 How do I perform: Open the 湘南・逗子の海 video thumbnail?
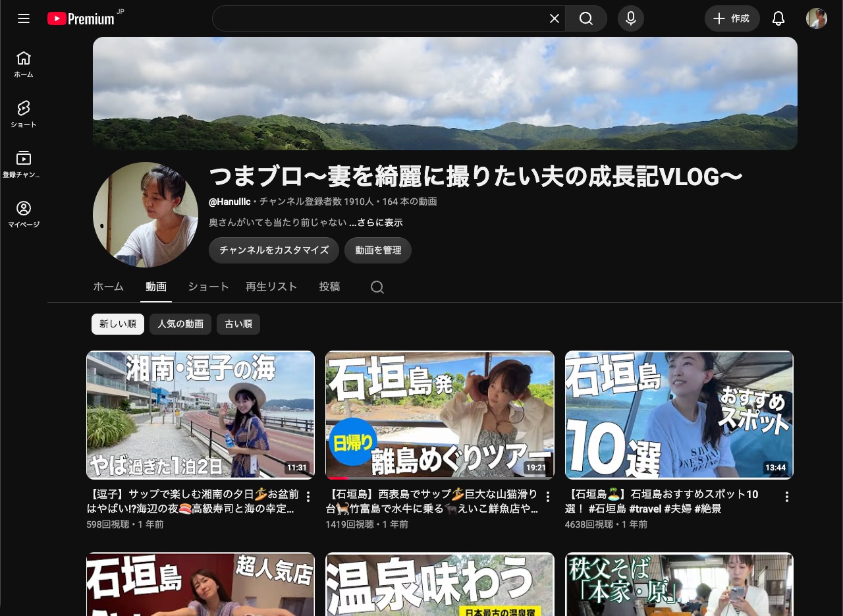pos(201,415)
